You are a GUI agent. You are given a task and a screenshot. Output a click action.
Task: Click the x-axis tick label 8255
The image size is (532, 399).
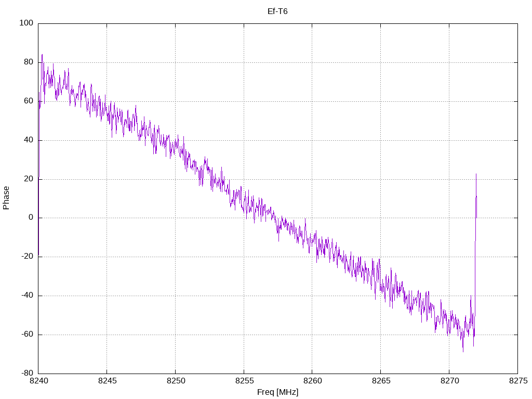coord(244,381)
